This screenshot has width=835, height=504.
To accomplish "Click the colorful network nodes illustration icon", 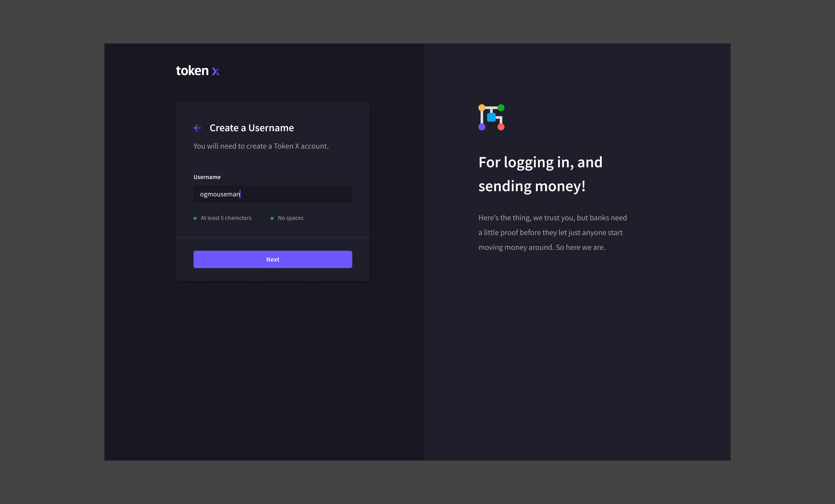I will point(491,117).
